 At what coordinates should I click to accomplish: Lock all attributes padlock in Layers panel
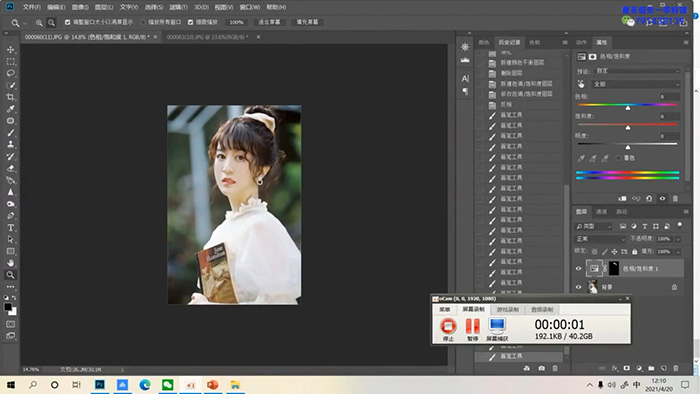(634, 252)
